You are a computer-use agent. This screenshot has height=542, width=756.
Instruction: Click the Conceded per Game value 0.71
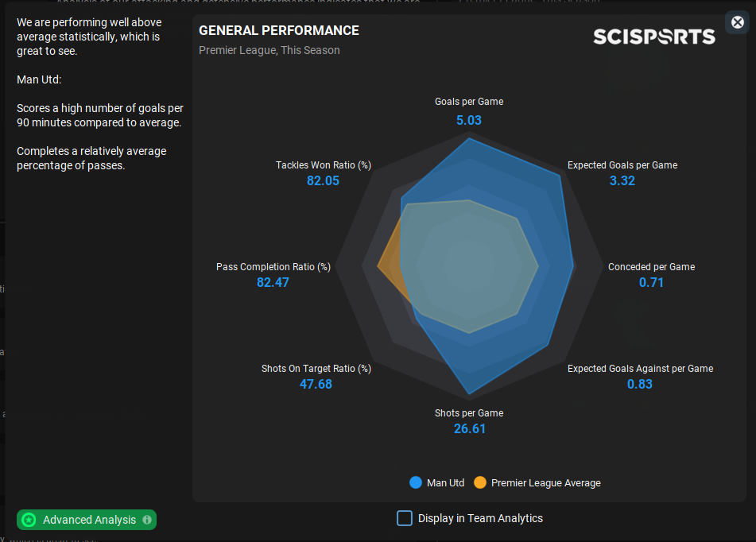click(651, 282)
